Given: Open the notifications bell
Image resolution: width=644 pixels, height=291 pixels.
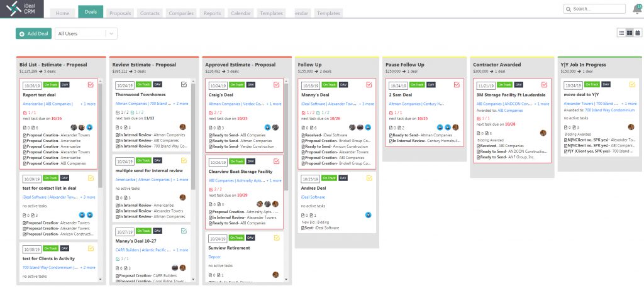Looking at the screenshot, I should [637, 9].
